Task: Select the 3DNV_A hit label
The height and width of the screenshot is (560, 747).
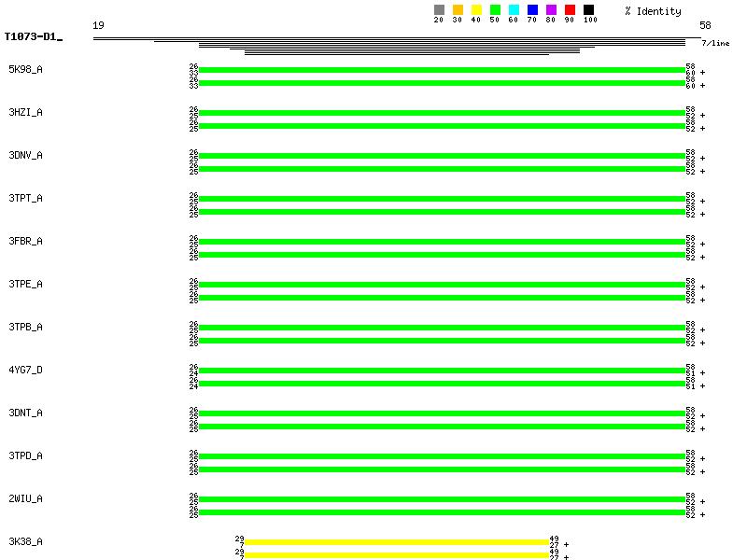Action: [x=25, y=155]
